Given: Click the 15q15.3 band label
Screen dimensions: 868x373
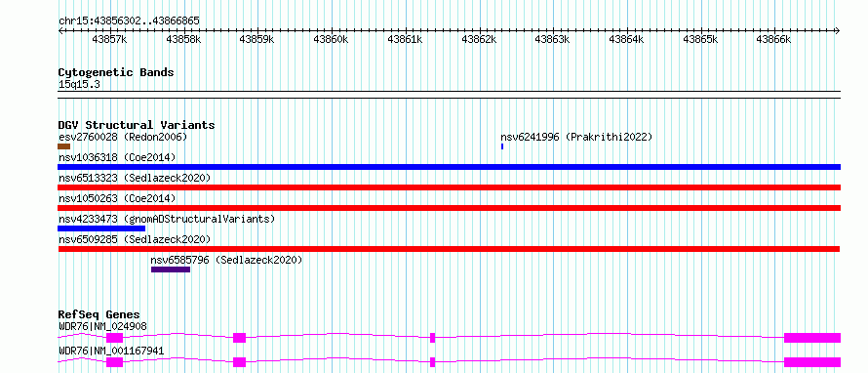Looking at the screenshot, I should tap(79, 85).
